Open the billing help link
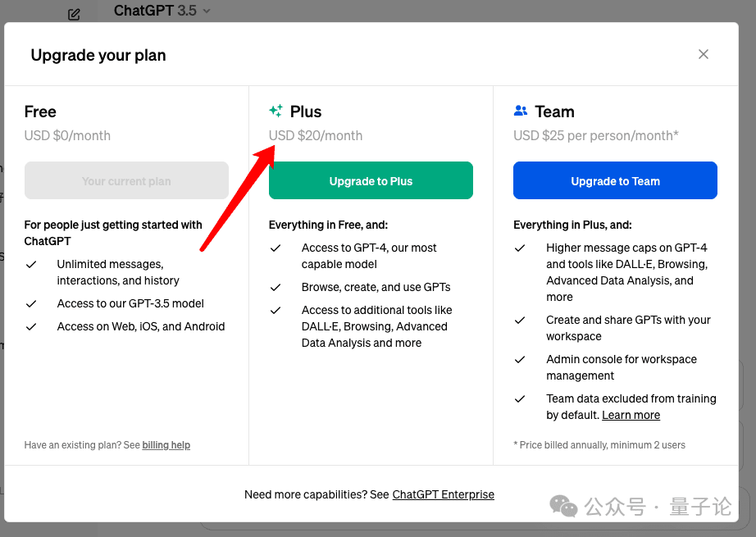 click(166, 445)
